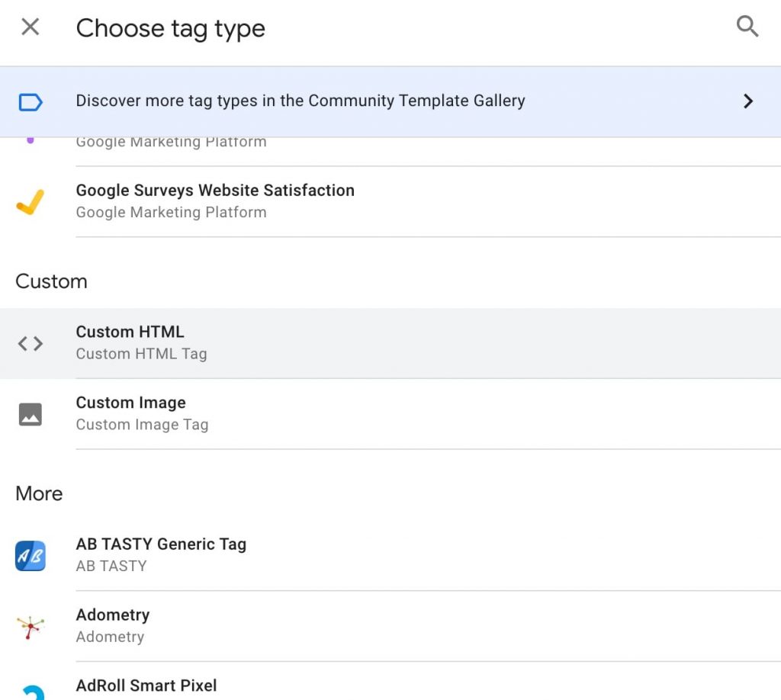The height and width of the screenshot is (700, 781).
Task: Select the Adometry molecule icon
Action: [29, 626]
